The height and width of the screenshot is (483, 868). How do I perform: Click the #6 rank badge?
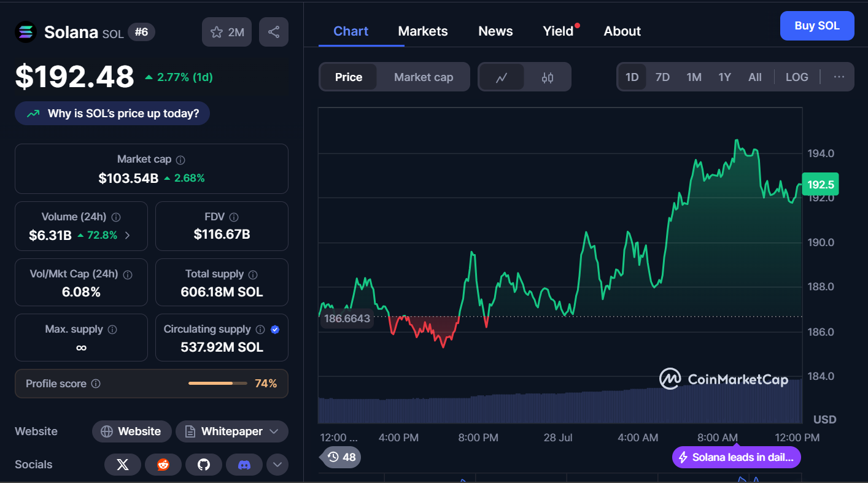141,32
